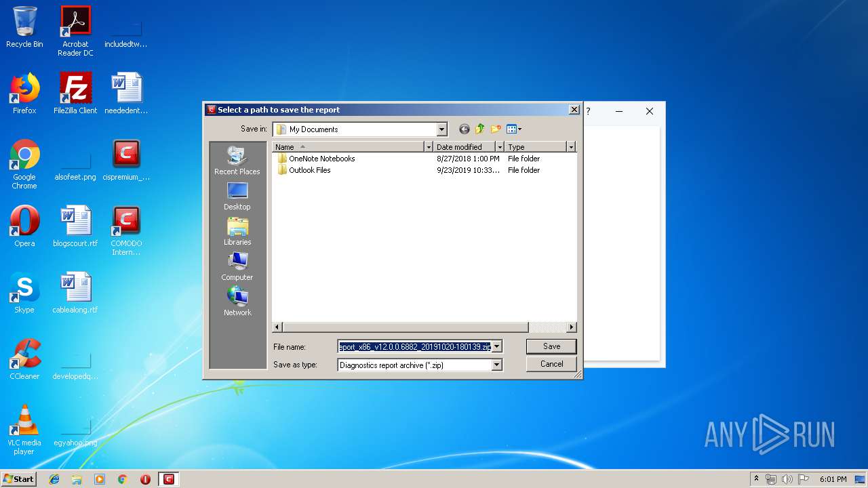Create a new folder icon
This screenshot has width=868, height=488.
pyautogui.click(x=496, y=129)
